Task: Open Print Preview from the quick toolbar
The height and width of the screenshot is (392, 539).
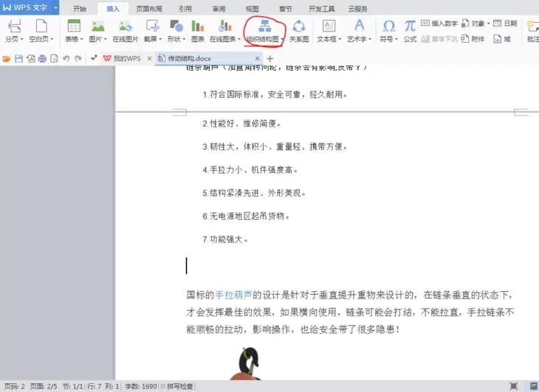Action: (x=54, y=59)
